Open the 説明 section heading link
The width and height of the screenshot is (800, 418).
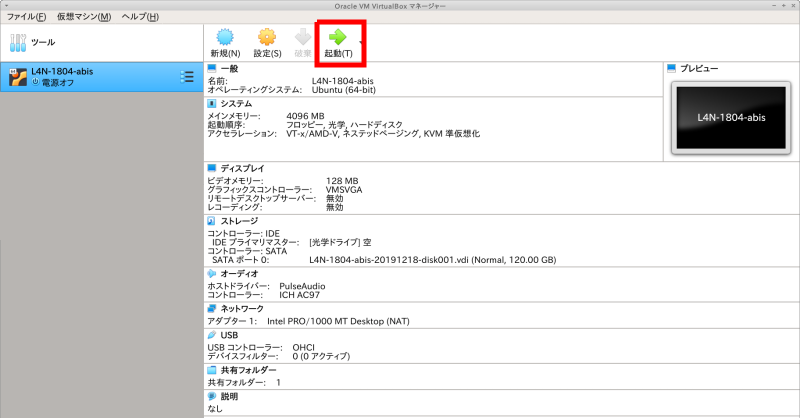pyautogui.click(x=229, y=397)
